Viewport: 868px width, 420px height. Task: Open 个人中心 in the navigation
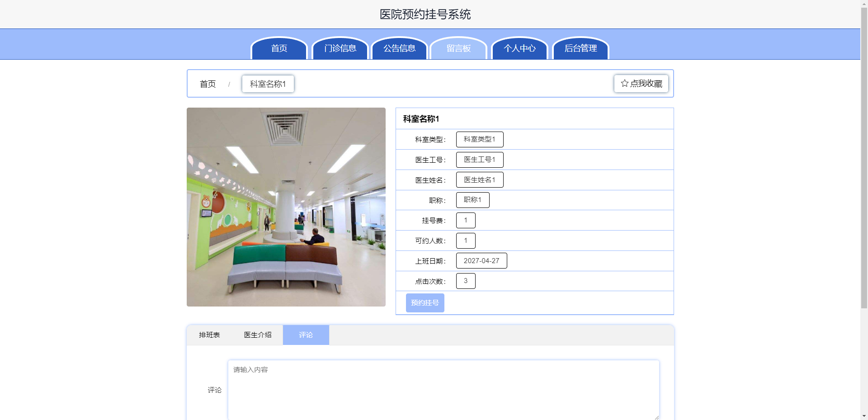(x=519, y=48)
